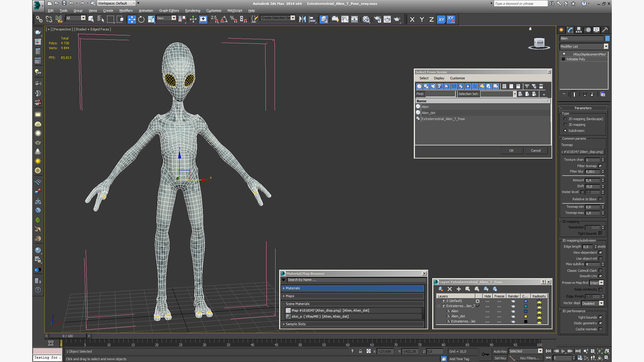Viewport: 644px width, 362px height.
Task: Enable the Cache normals checkbox
Action: click(x=600, y=329)
